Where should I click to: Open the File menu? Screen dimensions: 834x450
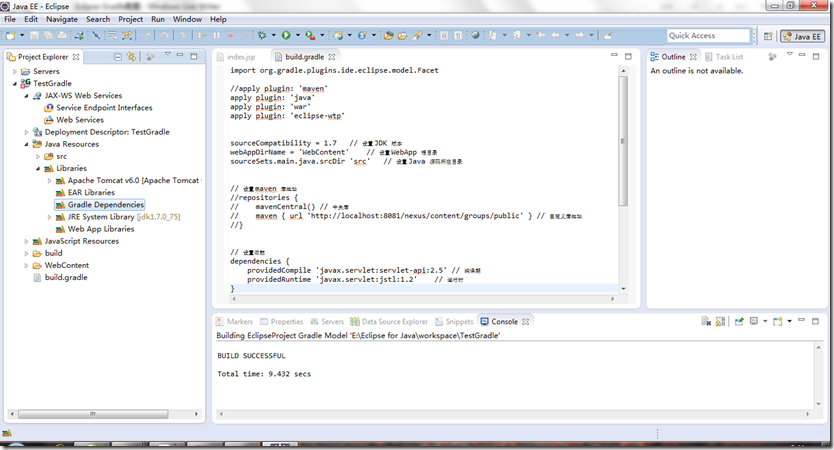[x=10, y=19]
